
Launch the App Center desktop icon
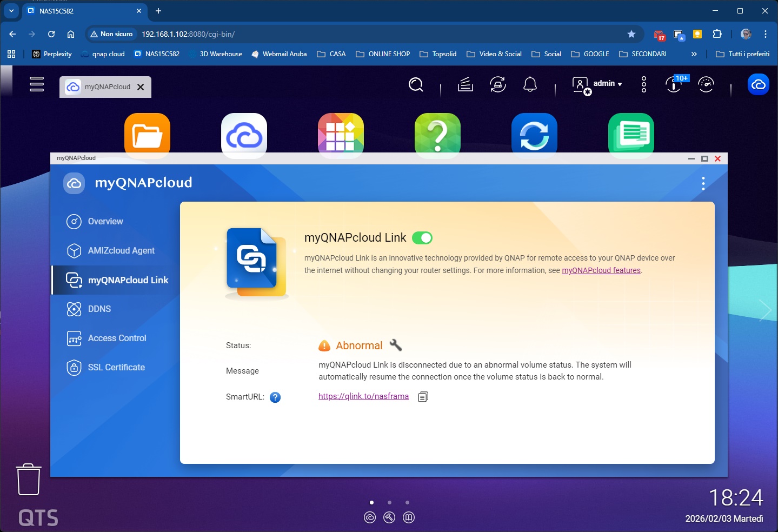coord(341,135)
